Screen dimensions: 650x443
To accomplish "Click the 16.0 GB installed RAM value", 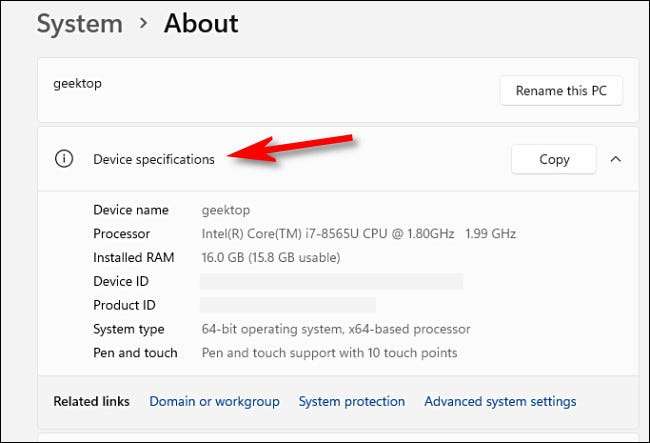I will coord(271,257).
